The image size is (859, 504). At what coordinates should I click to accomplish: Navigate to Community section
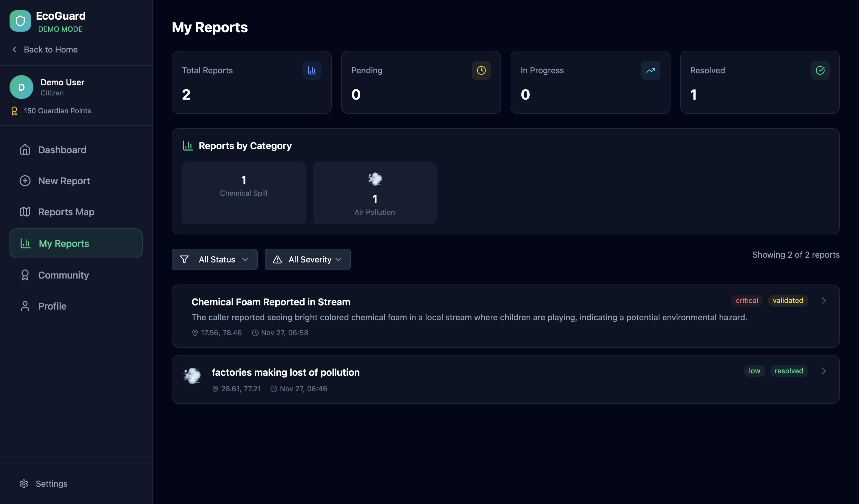tap(64, 275)
